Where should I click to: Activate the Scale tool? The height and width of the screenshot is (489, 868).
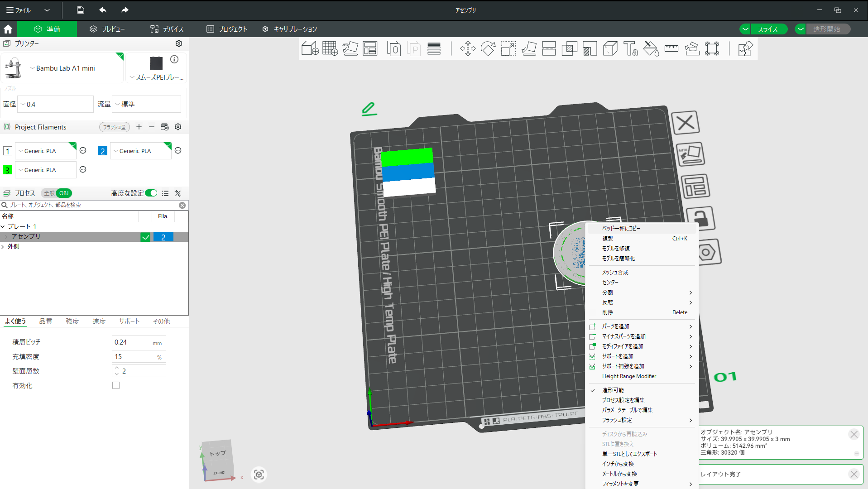pyautogui.click(x=508, y=48)
